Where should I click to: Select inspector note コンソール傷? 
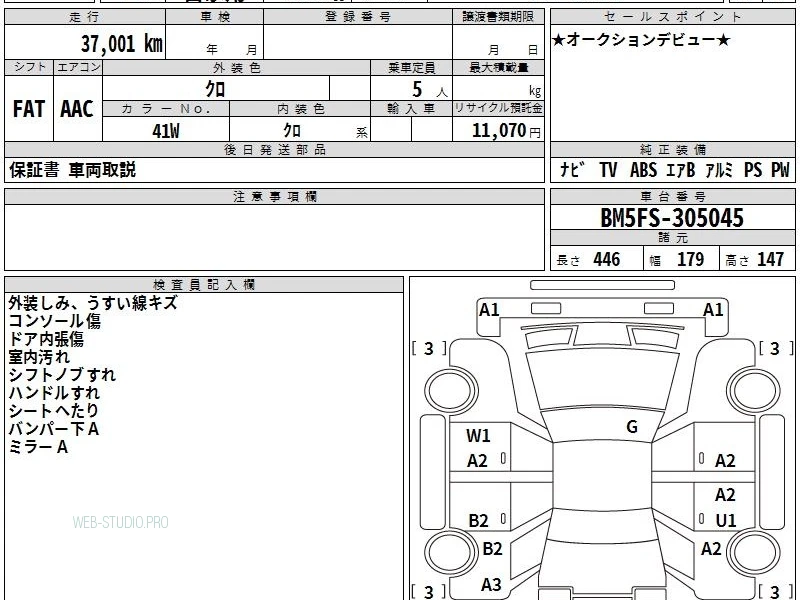(x=55, y=321)
